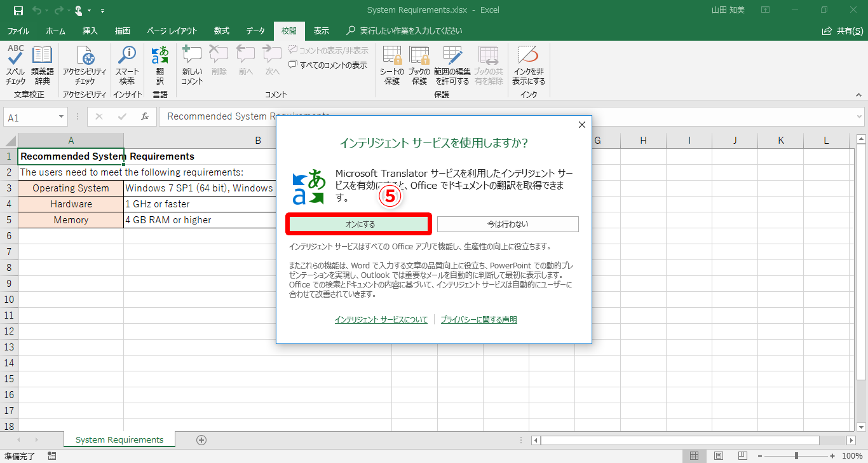Image resolution: width=868 pixels, height=463 pixels.
Task: Select the System Requirements sheet tab
Action: 119,439
